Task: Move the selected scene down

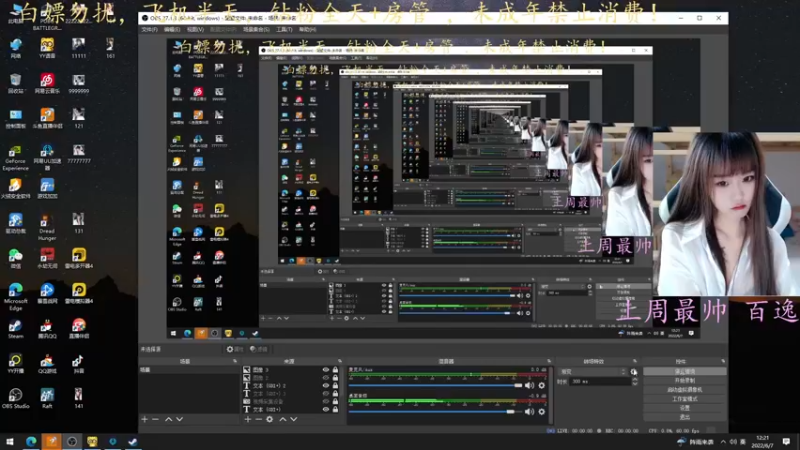Action: pyautogui.click(x=180, y=419)
